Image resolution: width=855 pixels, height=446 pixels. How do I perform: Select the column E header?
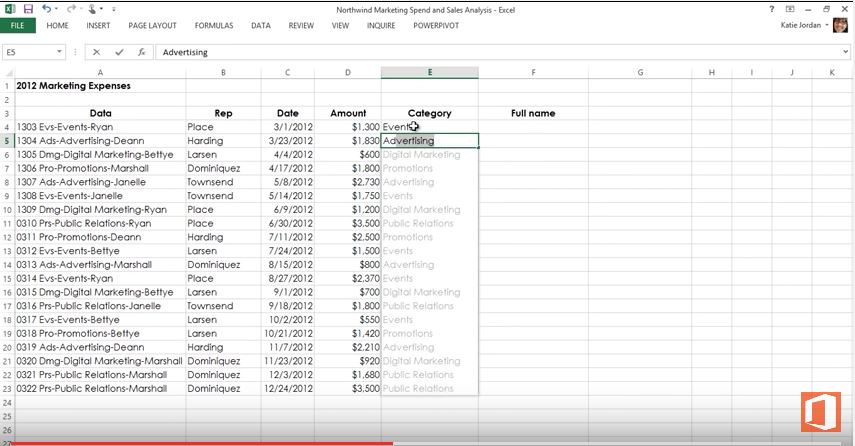pyautogui.click(x=429, y=72)
